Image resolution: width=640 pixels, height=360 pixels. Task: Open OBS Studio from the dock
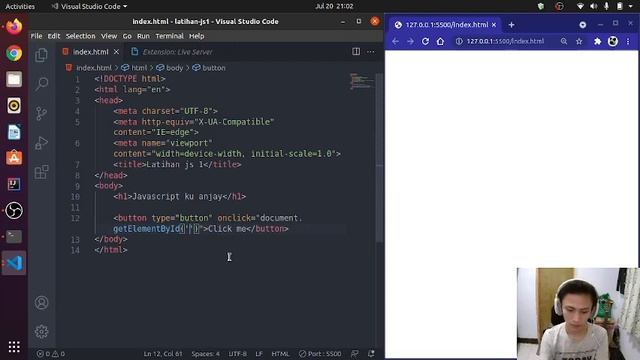pos(14,210)
